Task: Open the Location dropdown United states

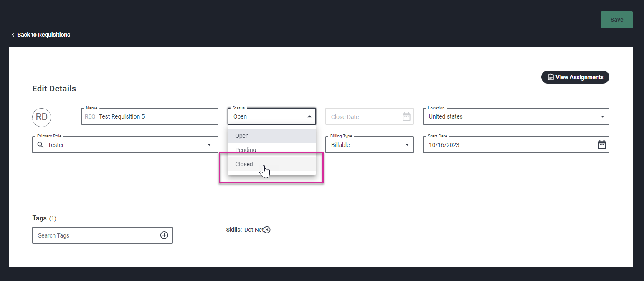Action: coord(516,116)
